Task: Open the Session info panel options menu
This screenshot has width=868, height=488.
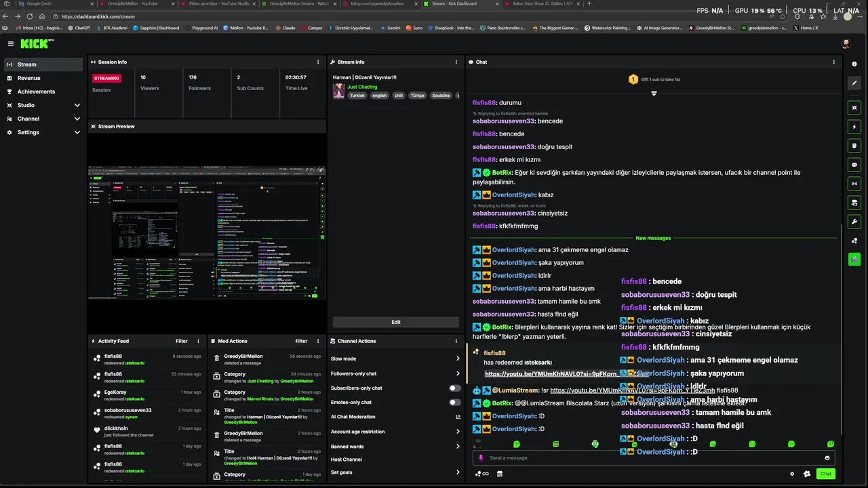Action: (318, 62)
